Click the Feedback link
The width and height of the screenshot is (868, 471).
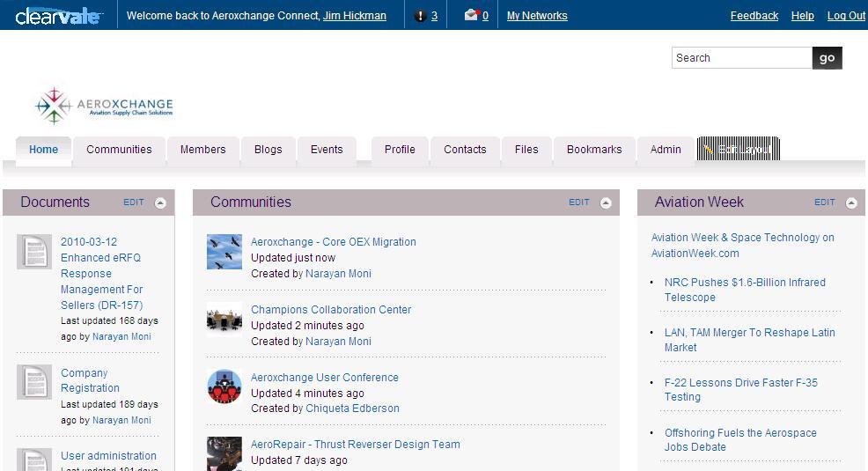tap(754, 16)
